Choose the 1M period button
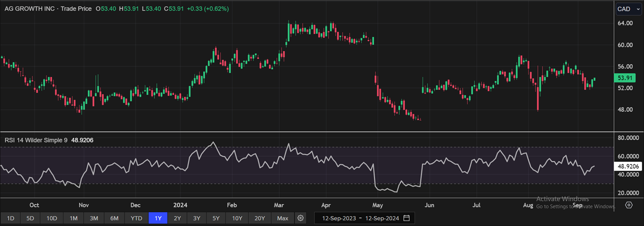This screenshot has width=644, height=226. 74,218
